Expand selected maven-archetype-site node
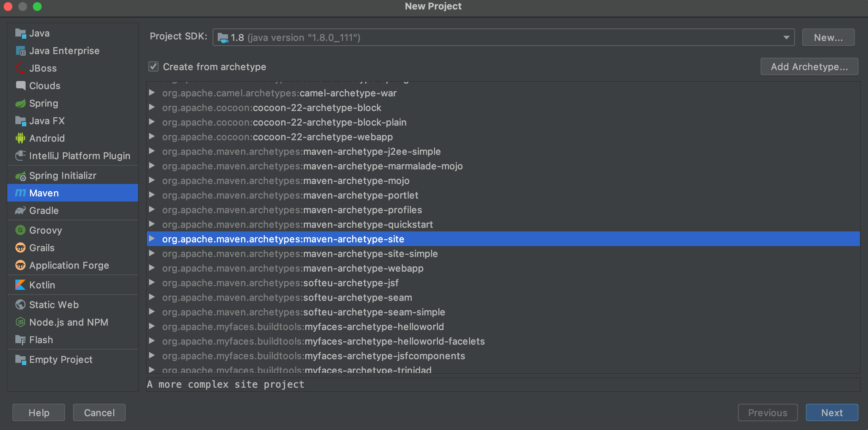 [x=152, y=239]
